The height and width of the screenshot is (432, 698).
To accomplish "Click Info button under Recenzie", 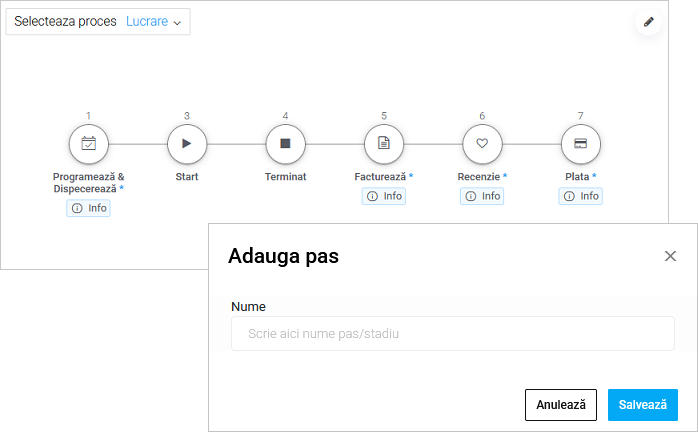I will (482, 196).
